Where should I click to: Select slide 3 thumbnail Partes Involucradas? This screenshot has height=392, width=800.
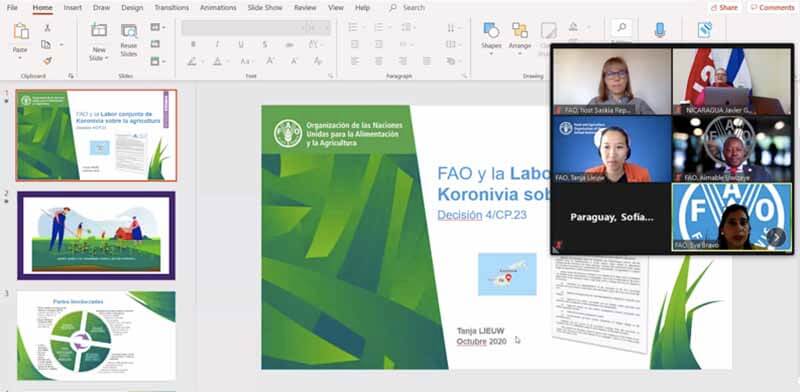coord(96,336)
